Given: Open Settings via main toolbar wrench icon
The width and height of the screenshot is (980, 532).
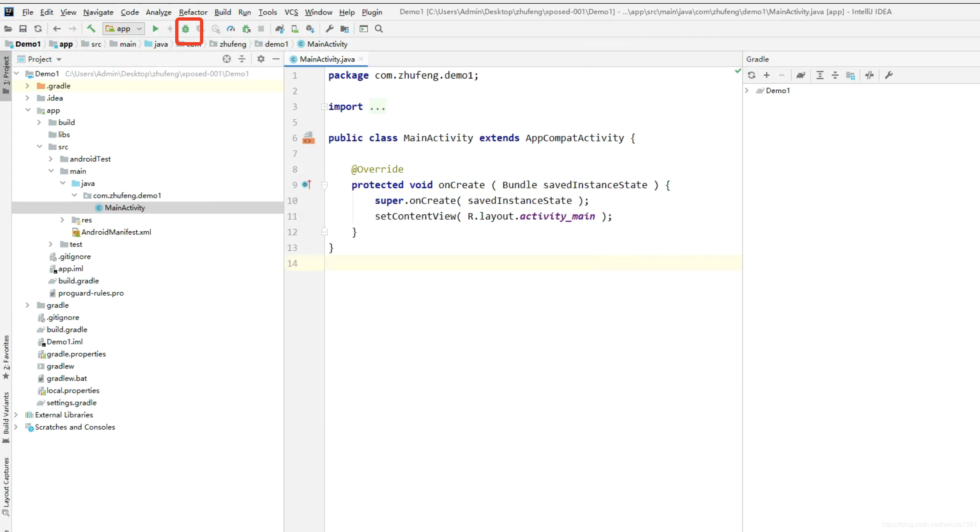Looking at the screenshot, I should coord(329,29).
